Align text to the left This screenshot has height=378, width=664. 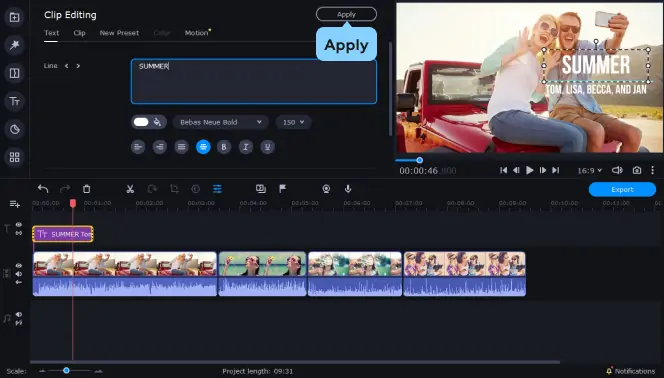(x=138, y=147)
